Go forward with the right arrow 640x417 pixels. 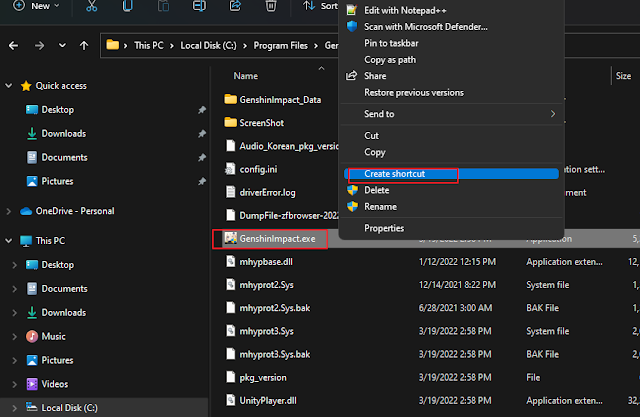[x=39, y=46]
